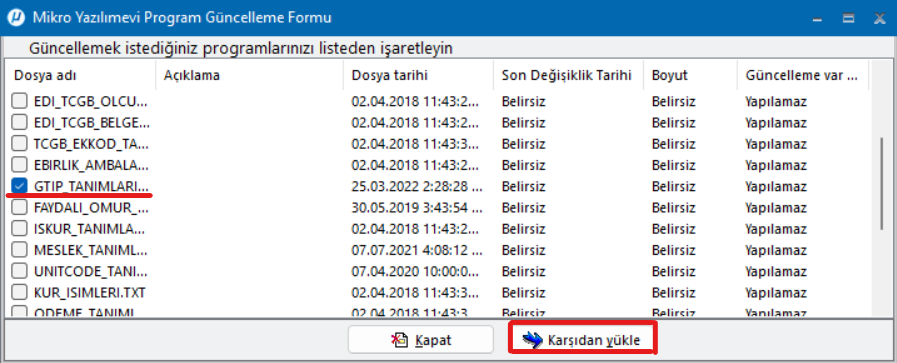
Task: Click Belirsiz size in KUR_ISIMLERI.TXT row
Action: click(x=673, y=293)
